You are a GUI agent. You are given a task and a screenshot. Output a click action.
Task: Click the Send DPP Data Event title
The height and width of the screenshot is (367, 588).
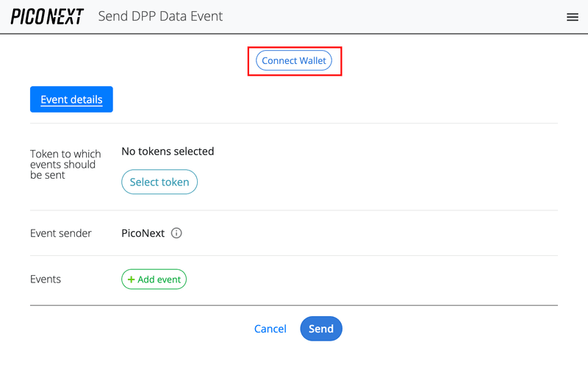tap(160, 16)
